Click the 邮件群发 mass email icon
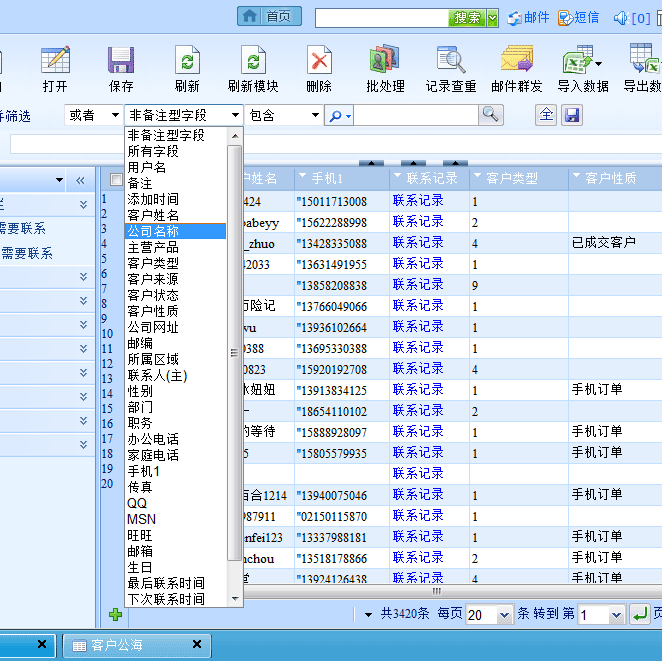The width and height of the screenshot is (662, 661). (x=516, y=61)
